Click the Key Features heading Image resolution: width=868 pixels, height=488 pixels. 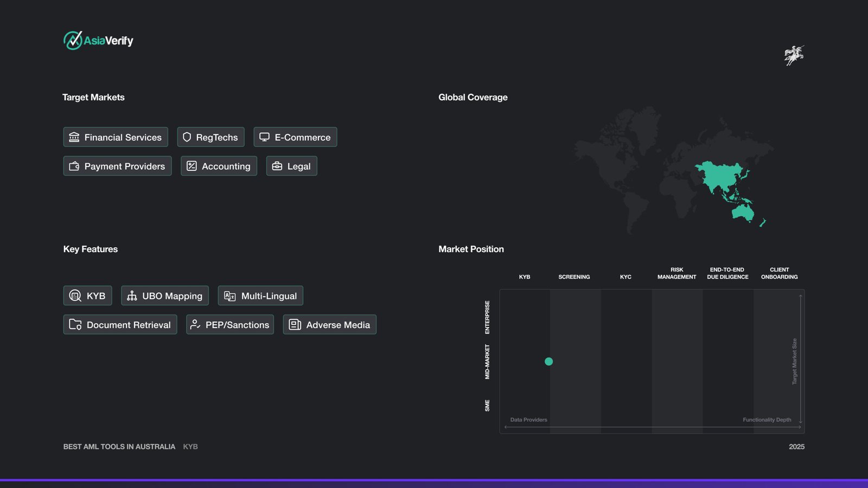pos(91,249)
